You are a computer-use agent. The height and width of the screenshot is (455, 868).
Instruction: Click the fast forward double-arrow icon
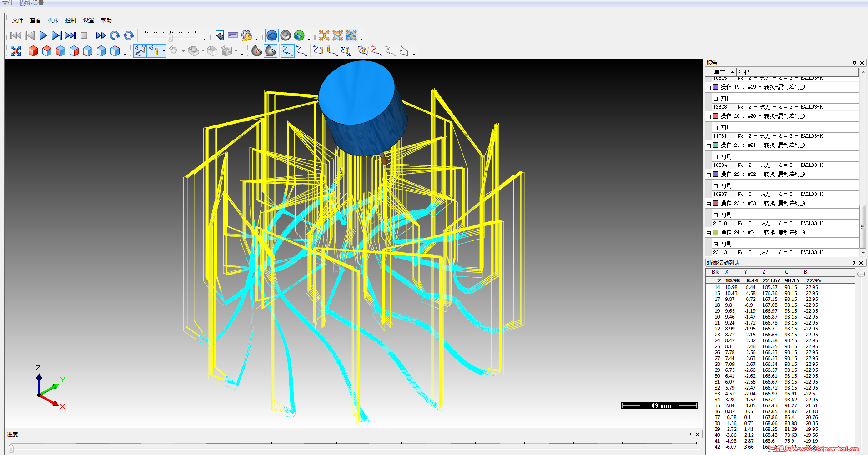coord(101,35)
